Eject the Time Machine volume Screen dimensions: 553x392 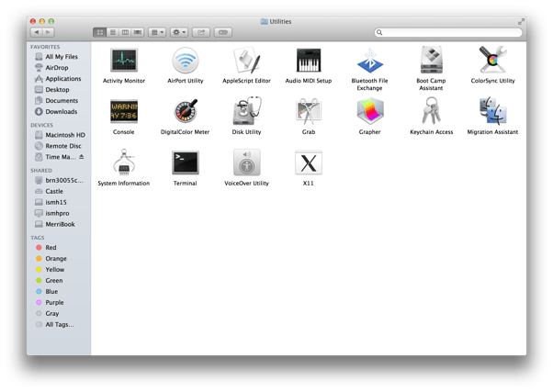pos(82,156)
